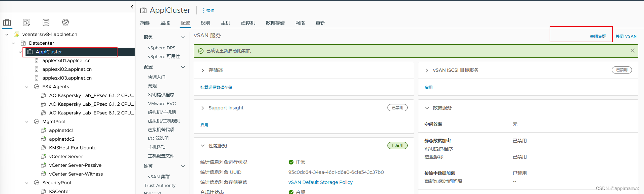
Task: Expand the vSAN iSCSI 目标服务 card
Action: point(427,70)
